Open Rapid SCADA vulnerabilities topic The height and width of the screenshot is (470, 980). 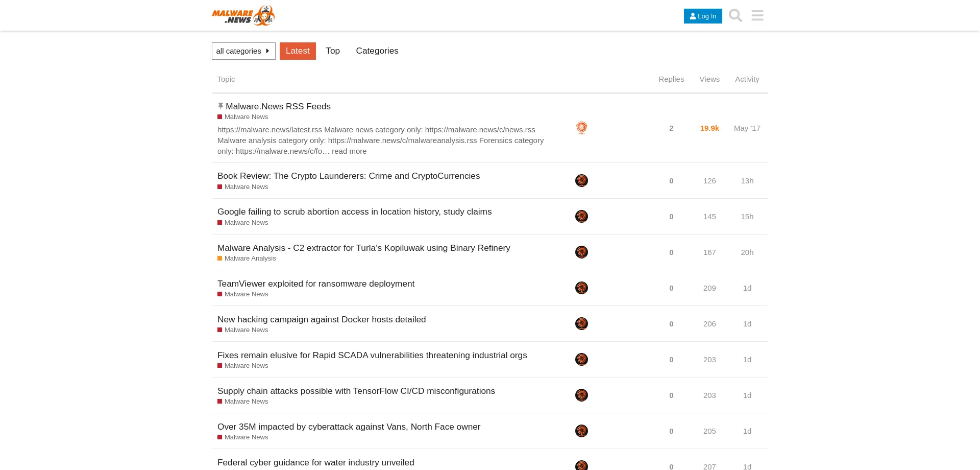[x=372, y=355]
